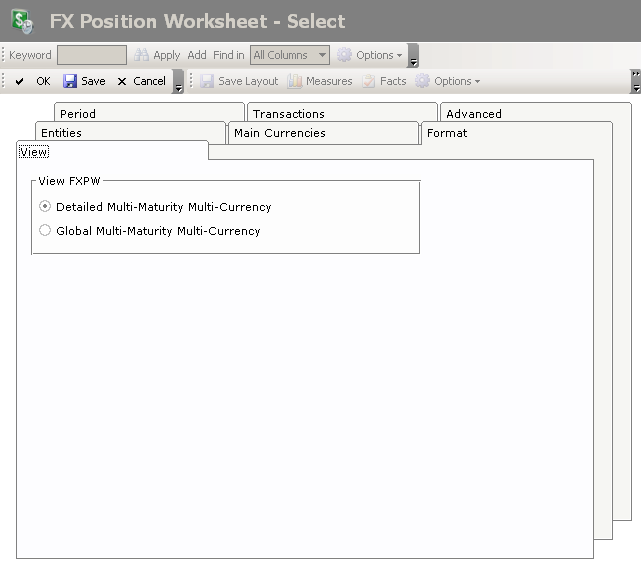The height and width of the screenshot is (571, 641).
Task: Select Detailed Multi-Maturity Multi-Currency option
Action: 45,207
